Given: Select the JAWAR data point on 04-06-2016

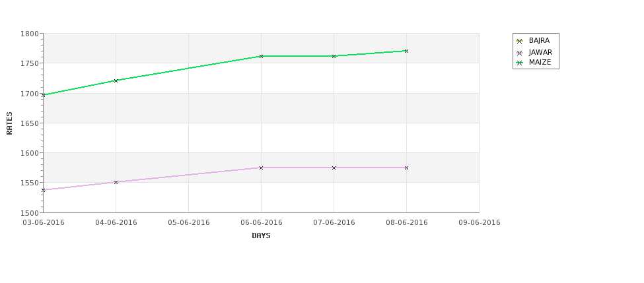Looking at the screenshot, I should coord(116,182).
